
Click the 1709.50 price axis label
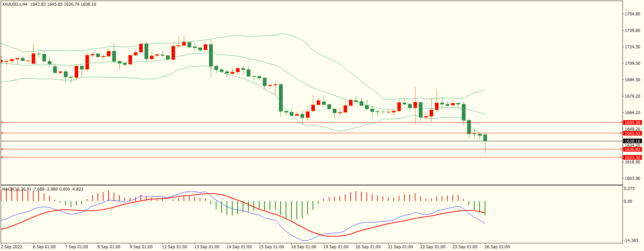click(x=632, y=63)
